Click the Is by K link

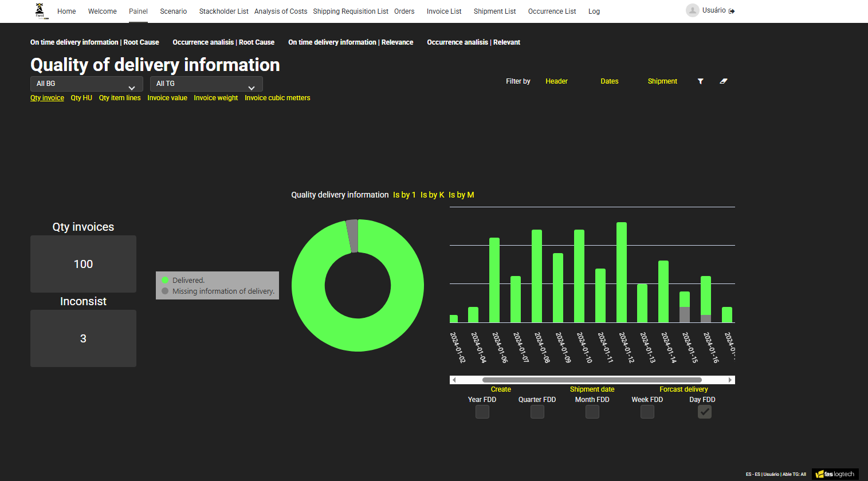[x=432, y=195]
